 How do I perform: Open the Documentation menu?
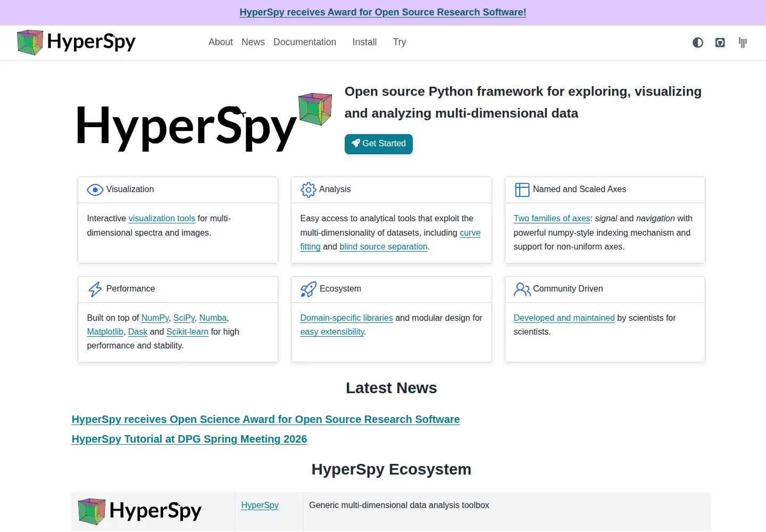pos(305,42)
